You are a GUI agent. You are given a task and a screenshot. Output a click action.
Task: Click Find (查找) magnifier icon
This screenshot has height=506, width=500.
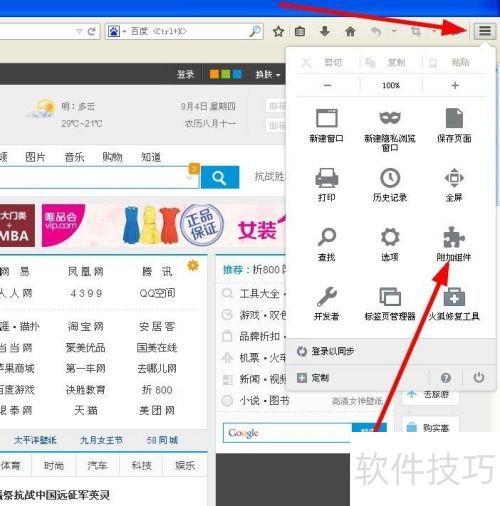tap(327, 244)
